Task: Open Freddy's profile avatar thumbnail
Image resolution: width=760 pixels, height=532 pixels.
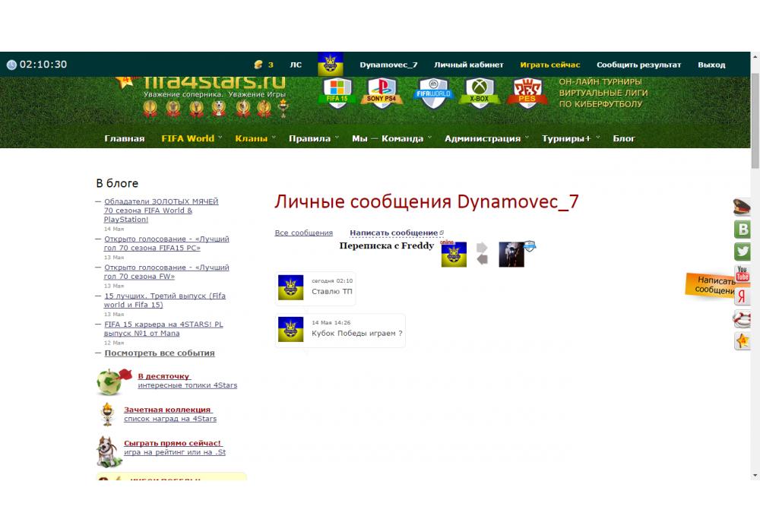Action: 511,255
